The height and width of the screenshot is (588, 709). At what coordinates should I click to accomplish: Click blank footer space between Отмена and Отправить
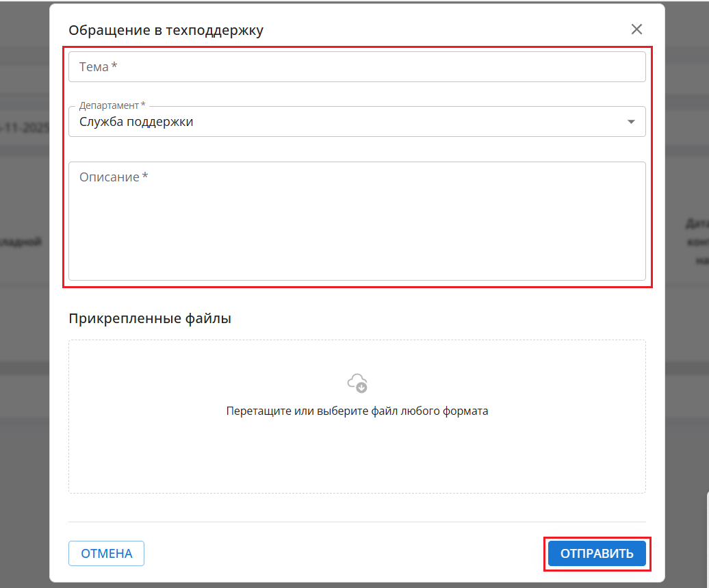click(x=342, y=553)
